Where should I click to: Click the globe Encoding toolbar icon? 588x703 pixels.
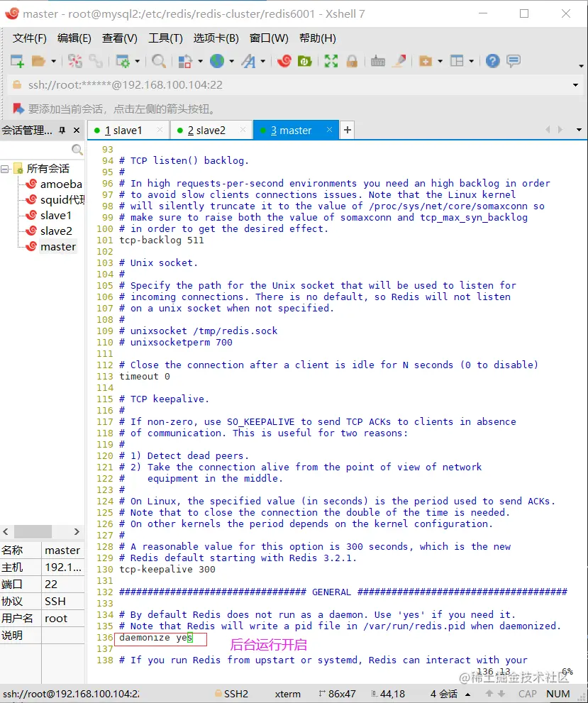pyautogui.click(x=217, y=61)
